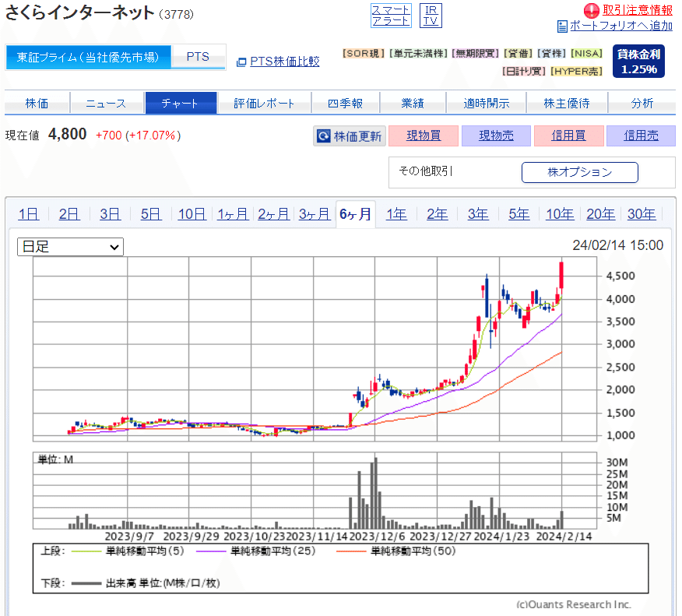Click the [日計り買] tag
The image size is (682, 616).
click(524, 71)
